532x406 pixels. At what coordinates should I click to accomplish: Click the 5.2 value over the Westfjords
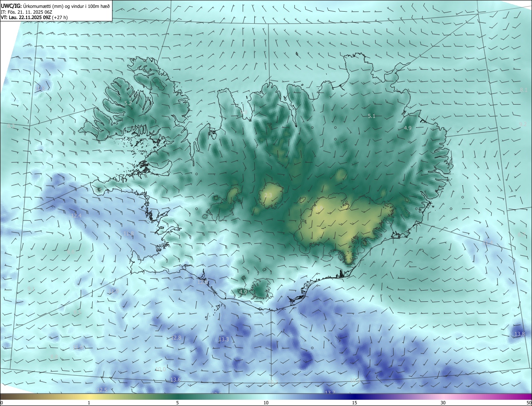pyautogui.click(x=128, y=103)
